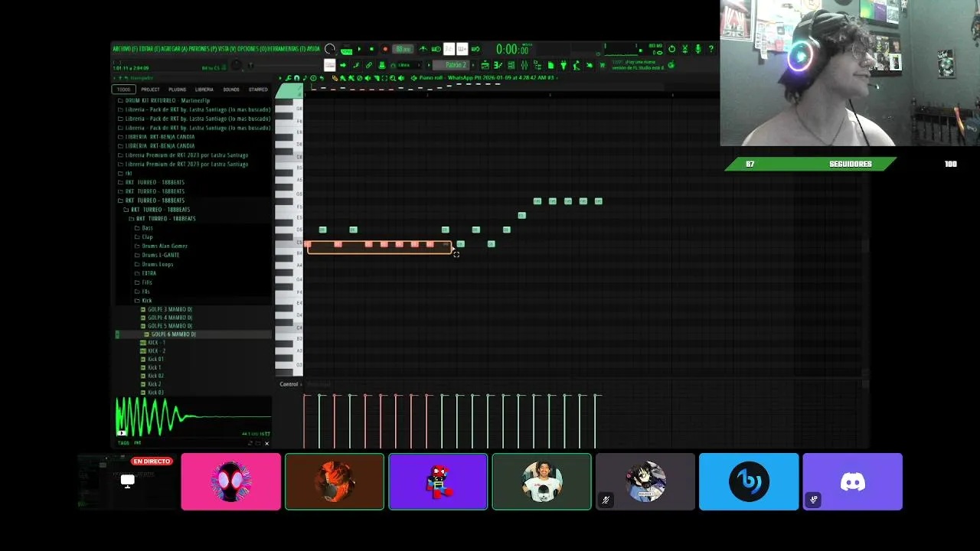Select the GOLPE 3 MAMBO DJ sample
Viewport: 980px width, 551px height.
(166, 309)
